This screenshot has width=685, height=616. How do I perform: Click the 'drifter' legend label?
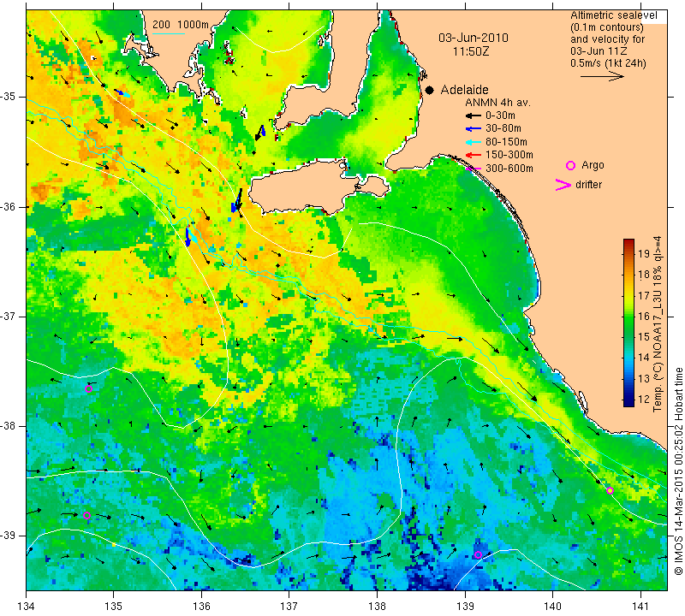588,185
